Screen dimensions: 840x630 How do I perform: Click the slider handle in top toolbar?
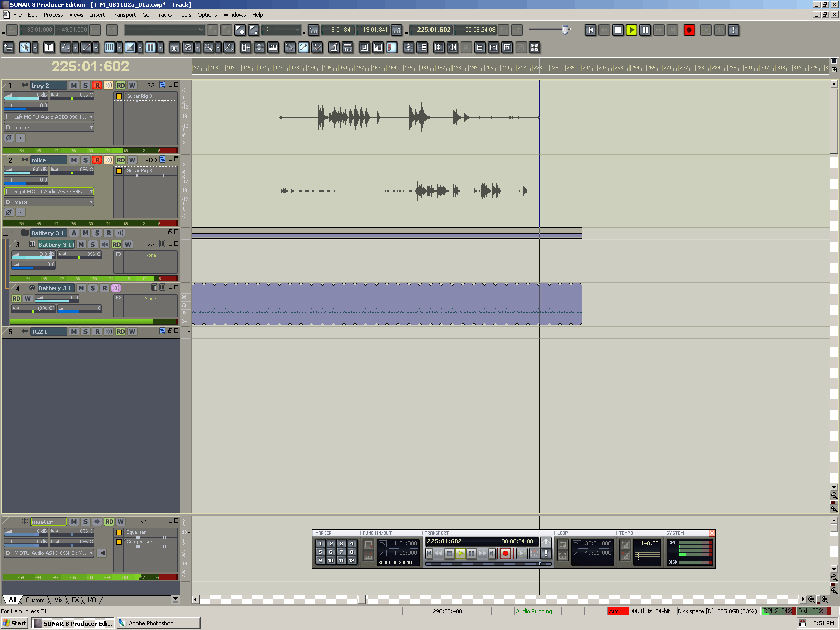(x=565, y=30)
